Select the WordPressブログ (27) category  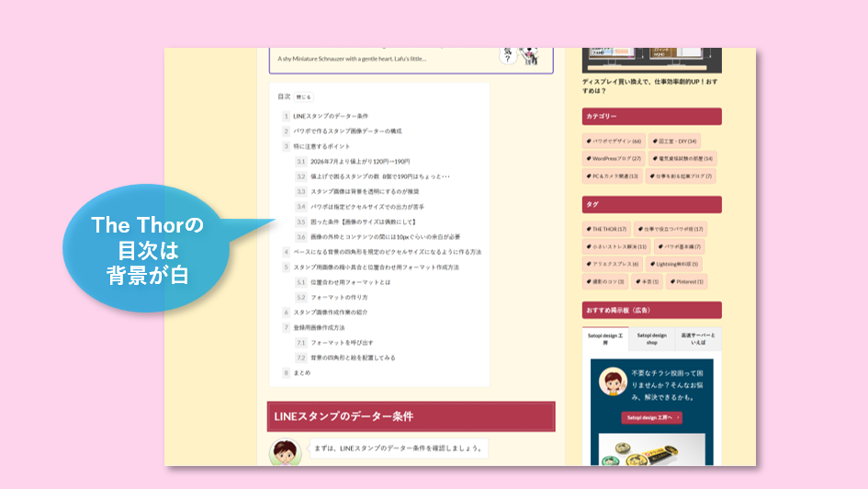[x=614, y=158]
